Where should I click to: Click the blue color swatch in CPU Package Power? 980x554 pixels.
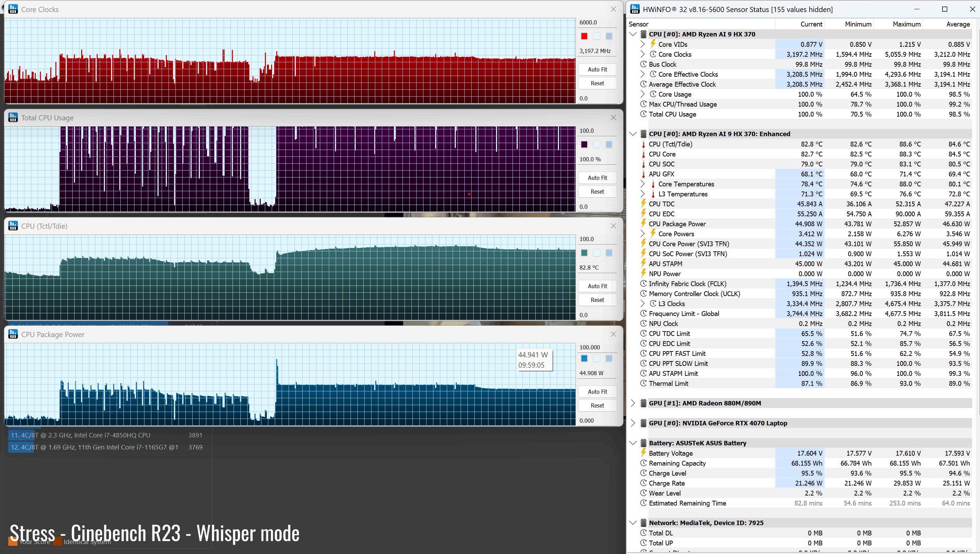(584, 358)
